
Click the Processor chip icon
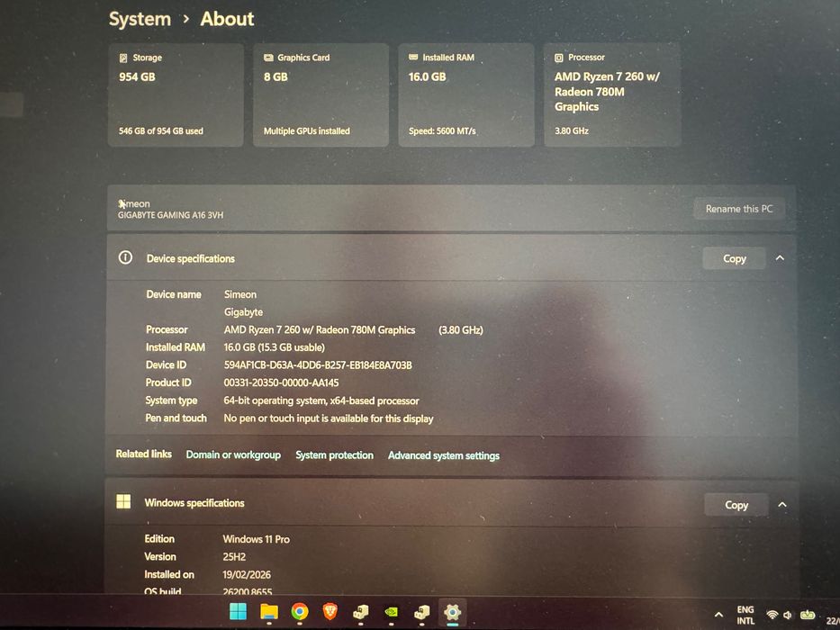coord(559,58)
